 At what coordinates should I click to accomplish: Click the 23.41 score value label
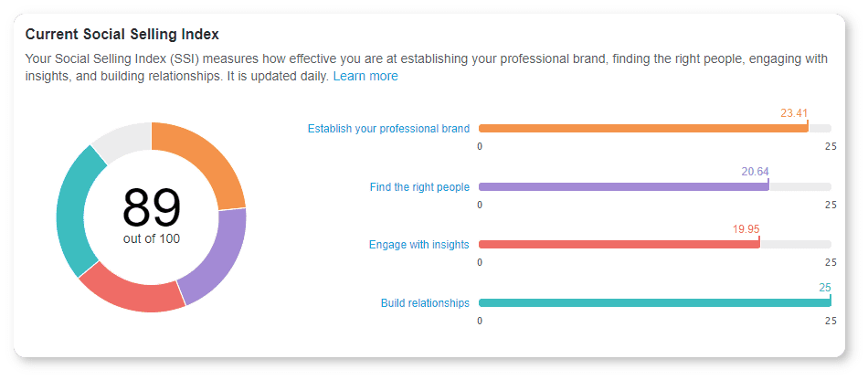click(x=794, y=113)
